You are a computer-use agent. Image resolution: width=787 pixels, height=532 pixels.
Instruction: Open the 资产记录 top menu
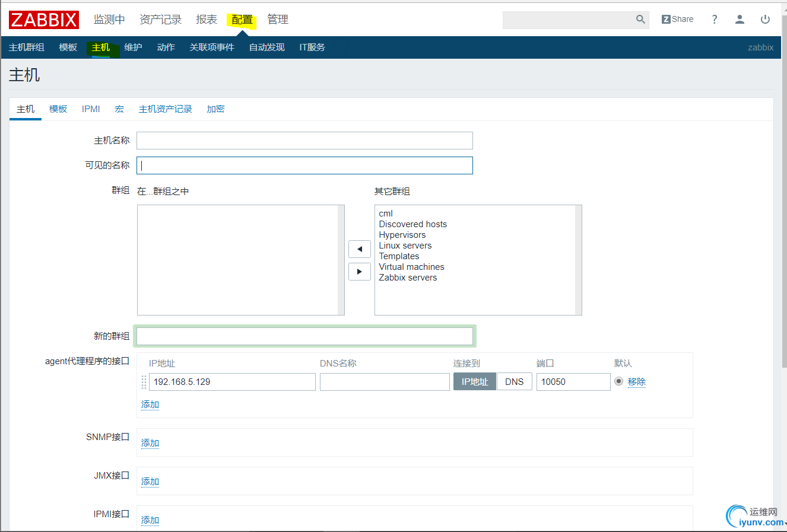(160, 20)
